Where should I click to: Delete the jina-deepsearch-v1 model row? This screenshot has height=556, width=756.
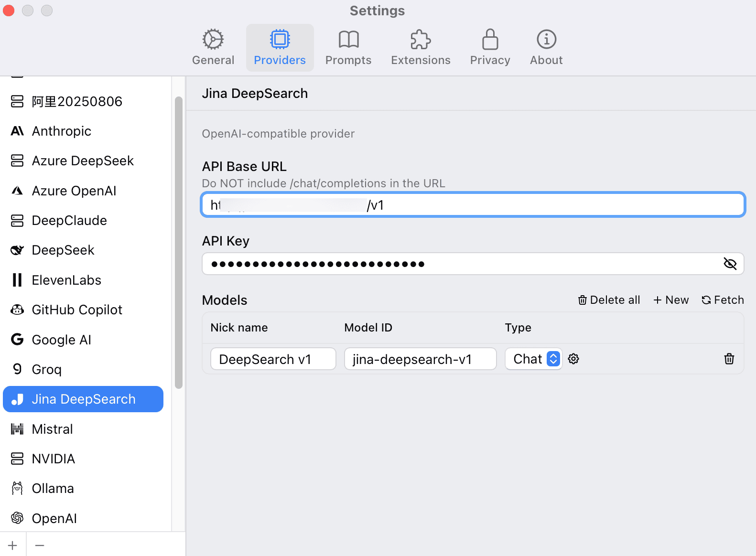[x=729, y=359]
